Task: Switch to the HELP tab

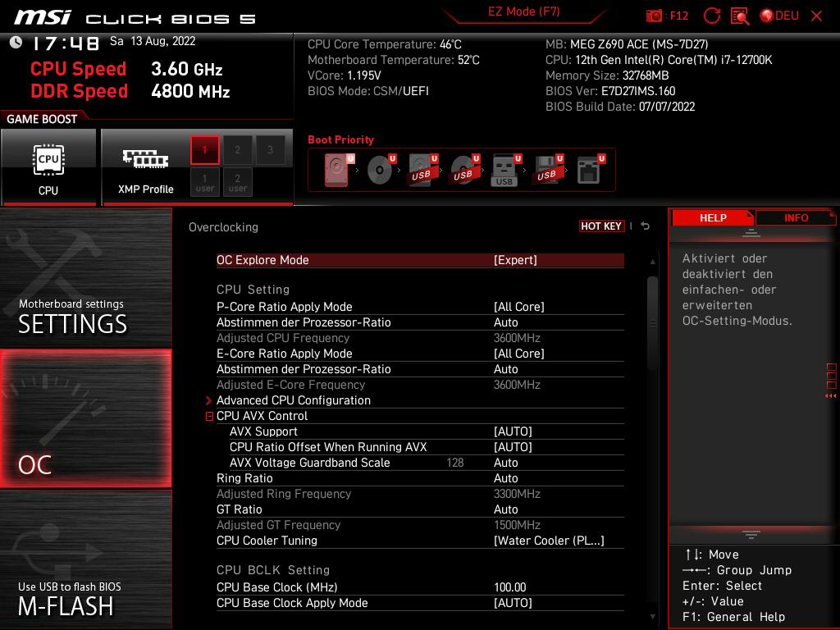Action: click(713, 217)
